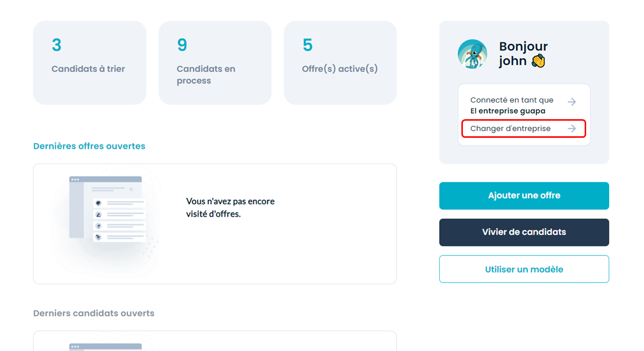Click the number 9 for candidates in process
The image size is (644, 351).
click(x=182, y=45)
